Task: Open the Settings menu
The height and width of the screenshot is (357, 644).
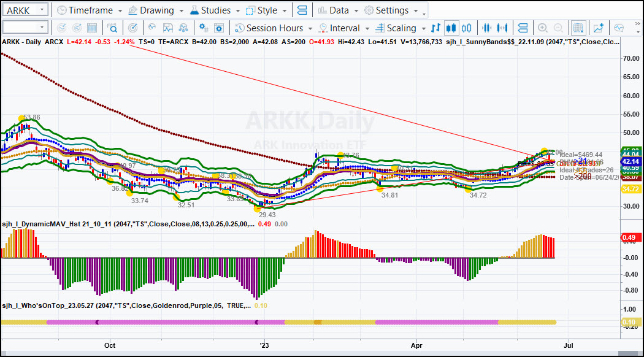Action: pos(392,10)
